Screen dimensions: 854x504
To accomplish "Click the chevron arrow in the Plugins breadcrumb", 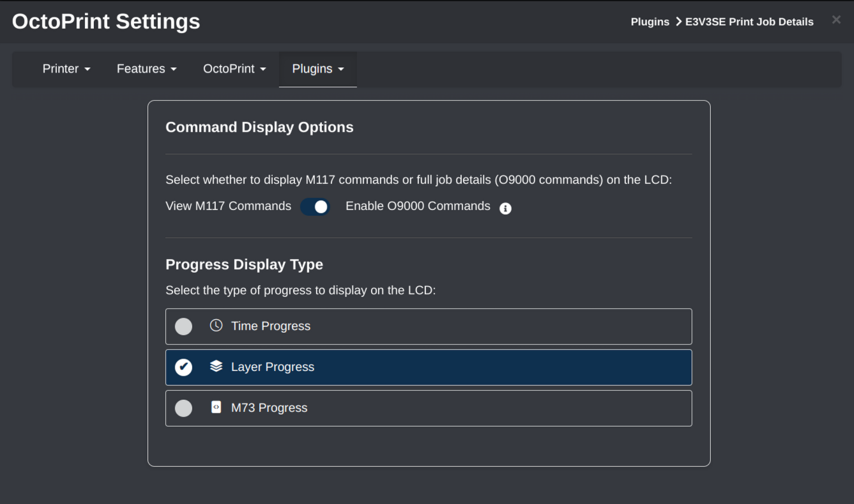I will pyautogui.click(x=678, y=22).
